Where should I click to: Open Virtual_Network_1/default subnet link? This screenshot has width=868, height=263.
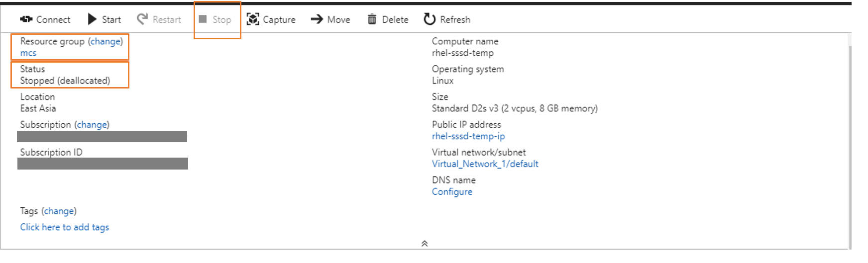point(485,164)
